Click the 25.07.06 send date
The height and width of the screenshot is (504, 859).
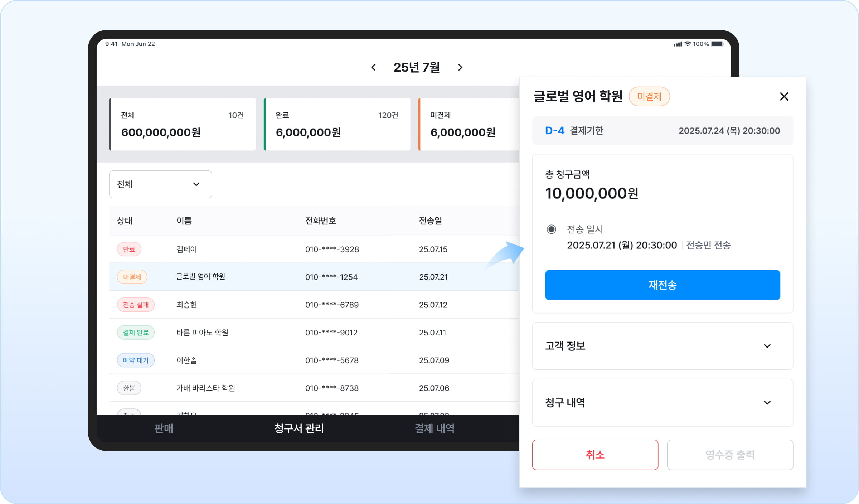pyautogui.click(x=434, y=388)
